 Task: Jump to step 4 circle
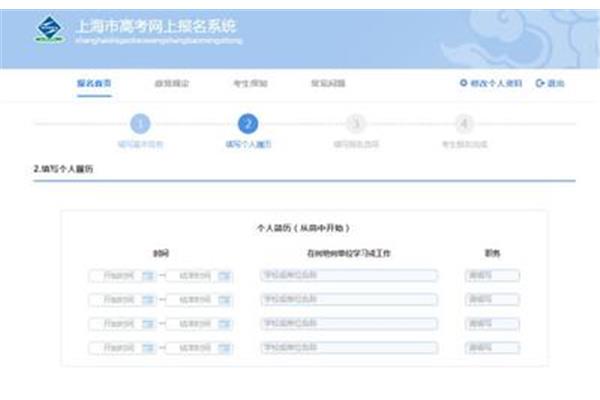[464, 124]
